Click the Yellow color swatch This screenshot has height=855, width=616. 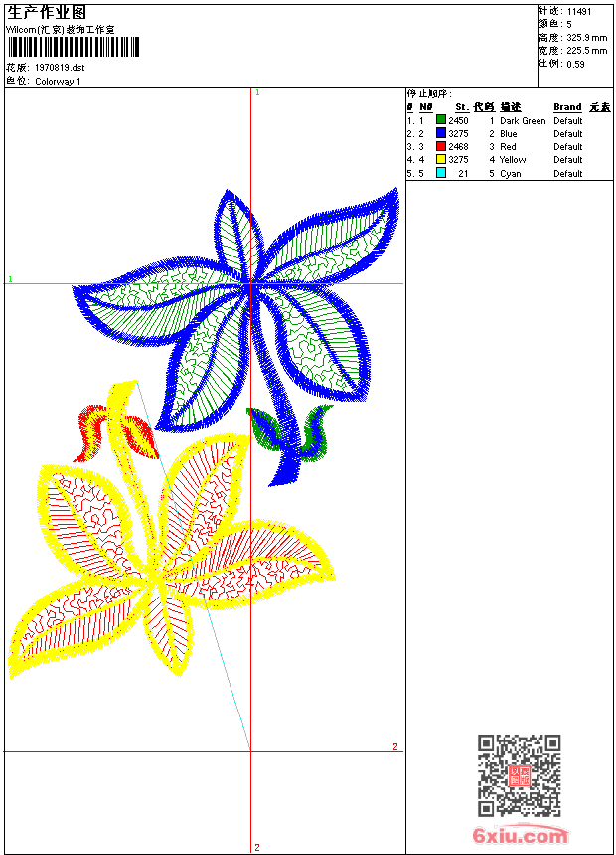[441, 159]
